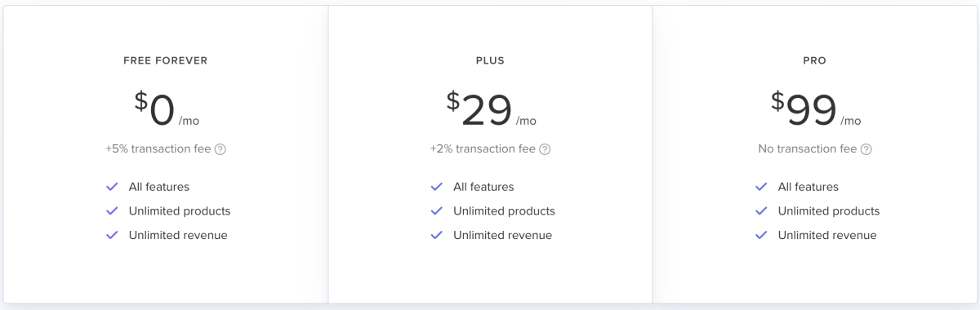Select the PLUS plan heading
Viewport: 980px width, 310px height.
tap(490, 60)
